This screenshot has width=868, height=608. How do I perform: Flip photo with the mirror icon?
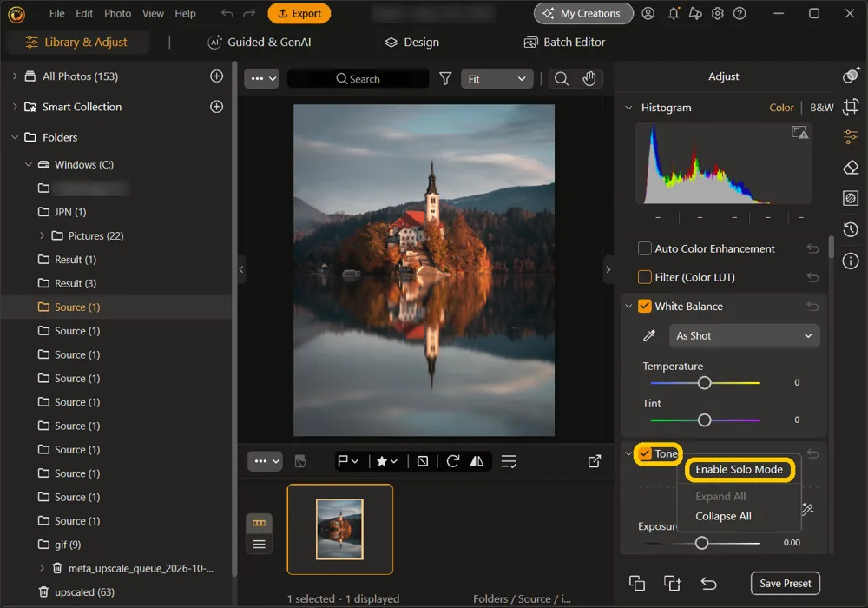tap(477, 461)
